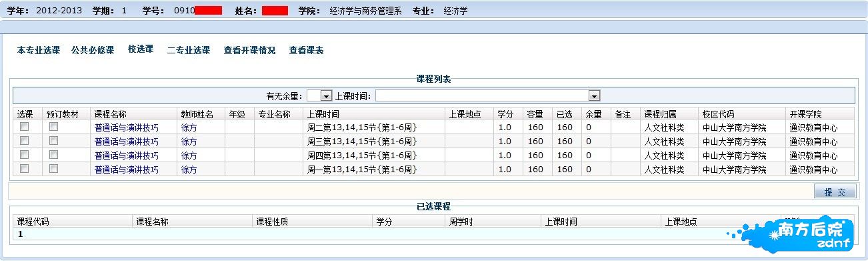Click the 课程名称 column header in course list

pos(111,114)
